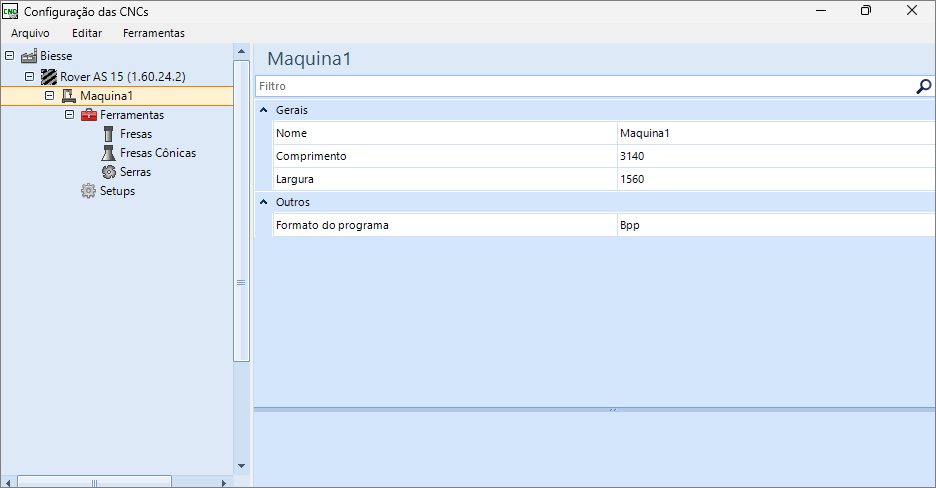Click the Rover AS 15 machine icon

tap(49, 76)
